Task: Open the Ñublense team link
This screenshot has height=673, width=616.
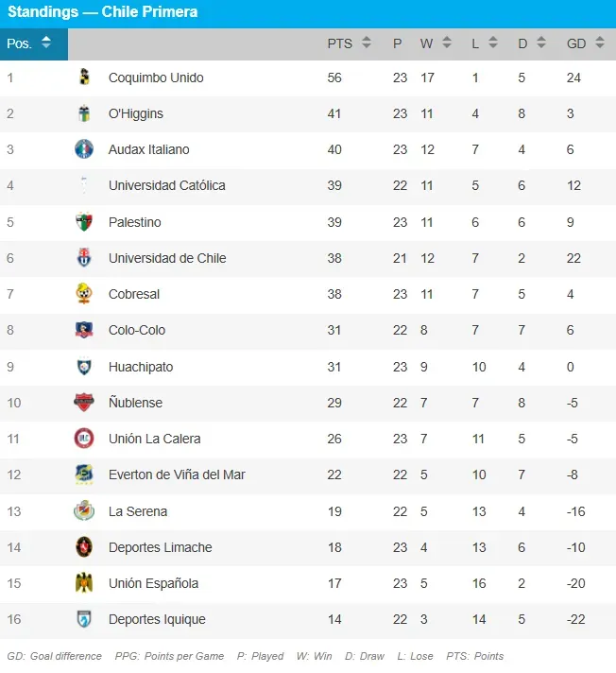Action: tap(135, 403)
